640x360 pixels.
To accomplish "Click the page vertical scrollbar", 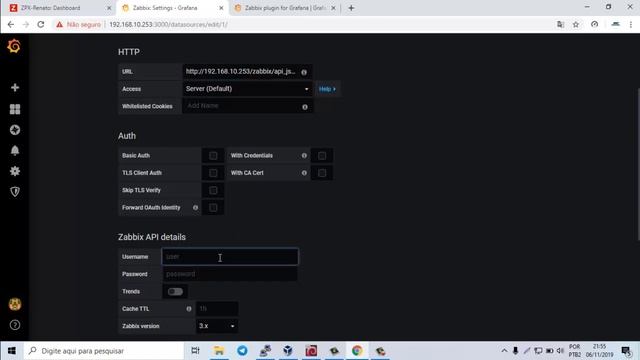I will click(638, 163).
